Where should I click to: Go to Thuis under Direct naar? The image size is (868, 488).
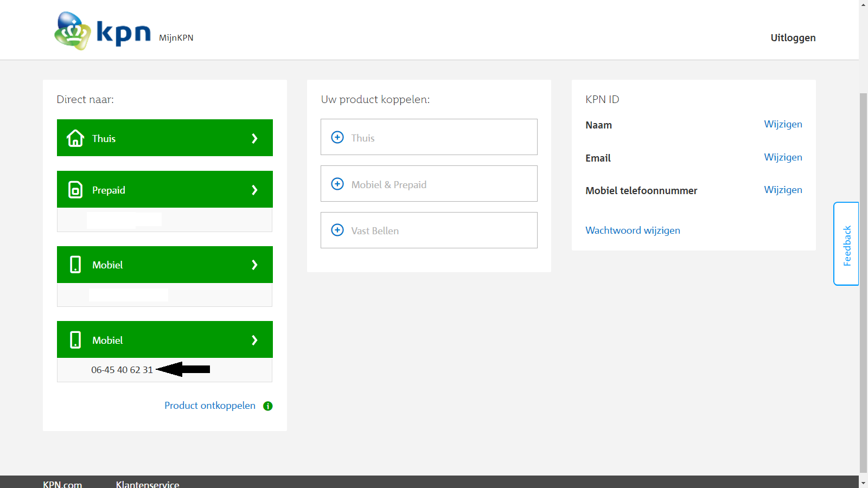(x=165, y=138)
